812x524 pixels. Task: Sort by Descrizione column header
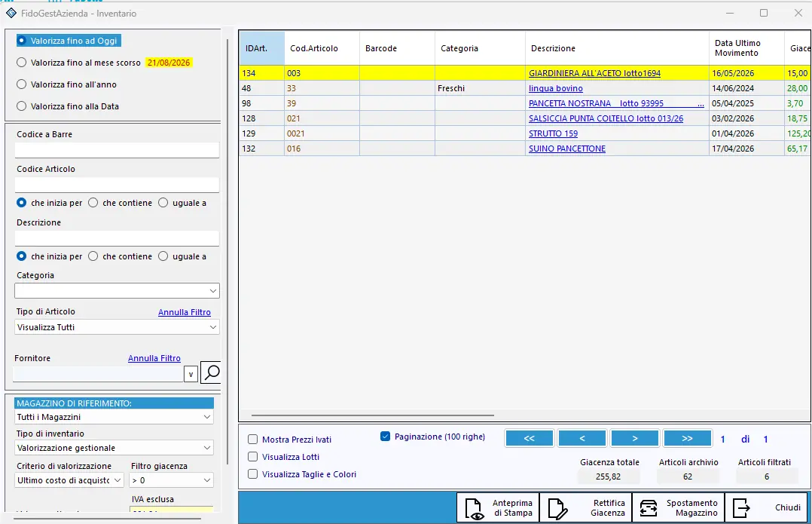pos(617,48)
